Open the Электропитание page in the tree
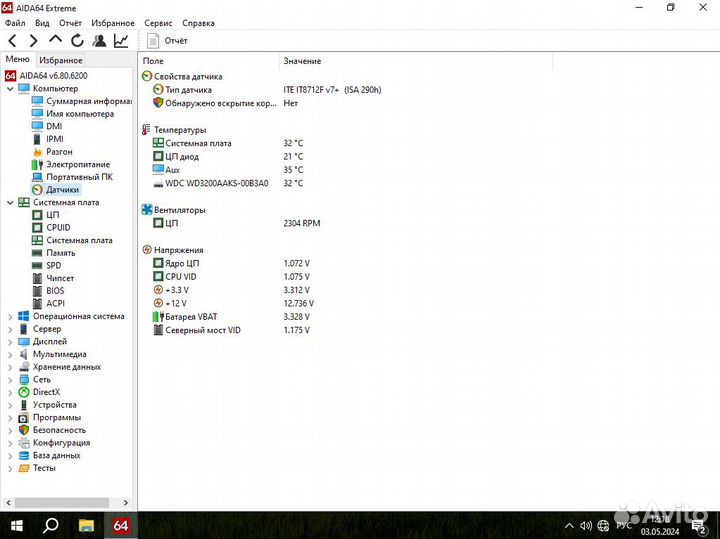Image resolution: width=720 pixels, height=539 pixels. click(77, 164)
